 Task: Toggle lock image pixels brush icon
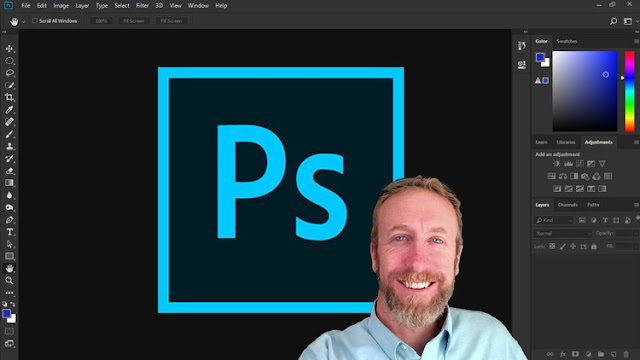click(x=563, y=246)
